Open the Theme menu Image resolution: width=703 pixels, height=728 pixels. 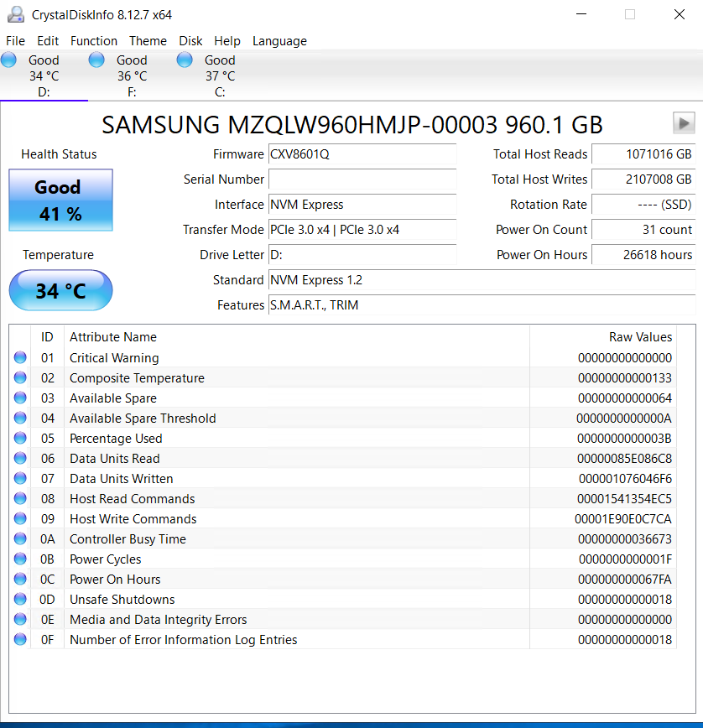pyautogui.click(x=148, y=41)
